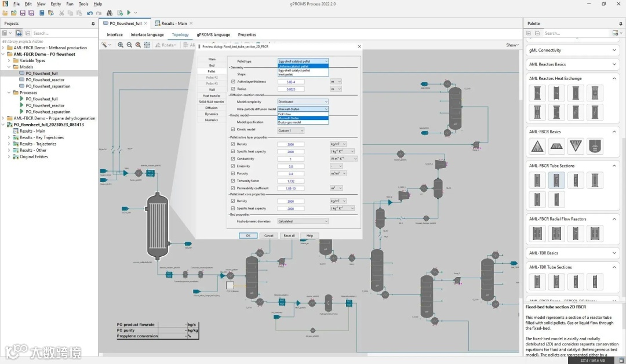Toggle the Conductivity checkbox
Screen dimensions: 626x364
[x=233, y=158]
